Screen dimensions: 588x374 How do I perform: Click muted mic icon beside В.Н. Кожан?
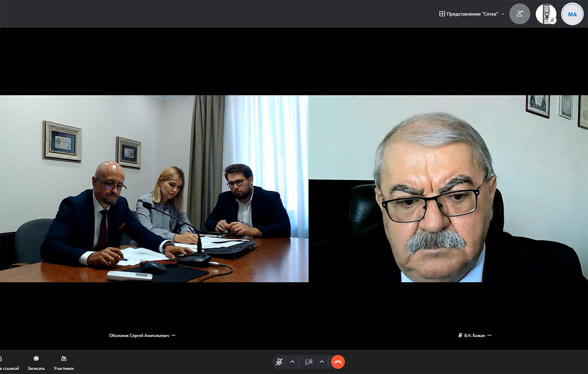click(x=460, y=336)
